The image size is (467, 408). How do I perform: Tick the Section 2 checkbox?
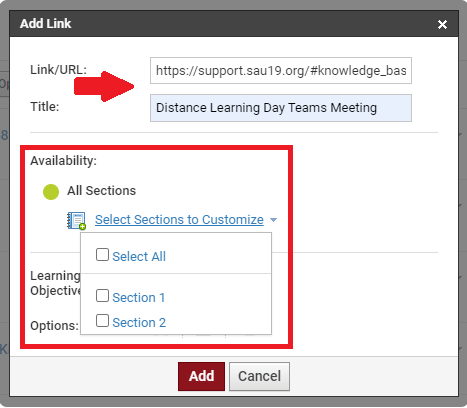coord(102,320)
